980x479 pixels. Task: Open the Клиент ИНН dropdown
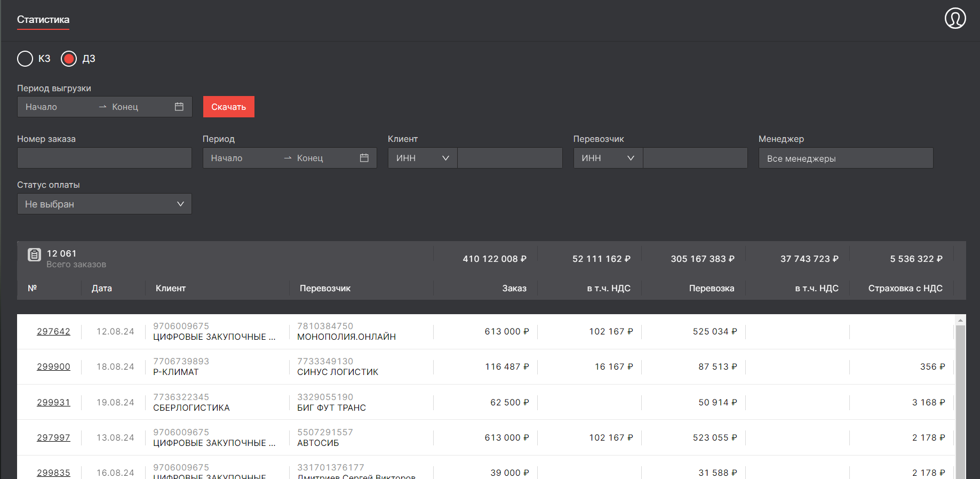point(423,158)
